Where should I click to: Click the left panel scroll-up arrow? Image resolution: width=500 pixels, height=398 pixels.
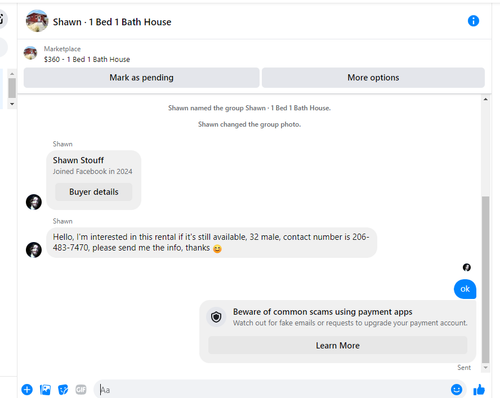pos(12,74)
